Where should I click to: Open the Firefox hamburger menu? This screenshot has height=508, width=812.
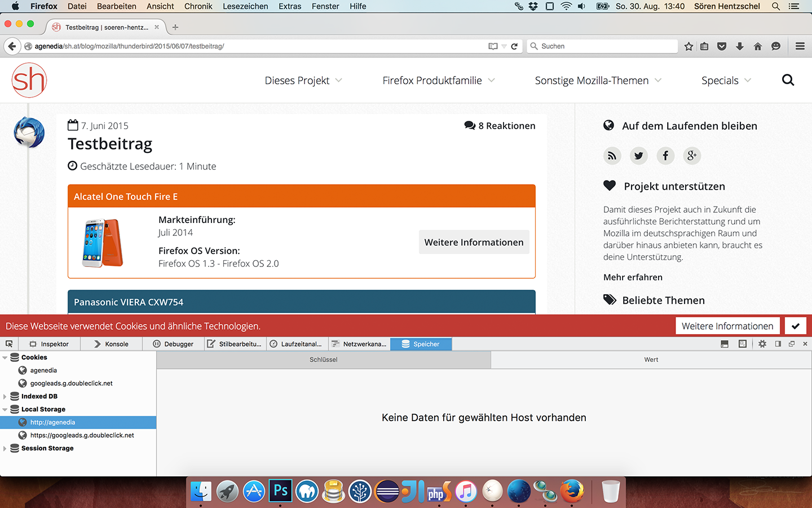tap(800, 46)
